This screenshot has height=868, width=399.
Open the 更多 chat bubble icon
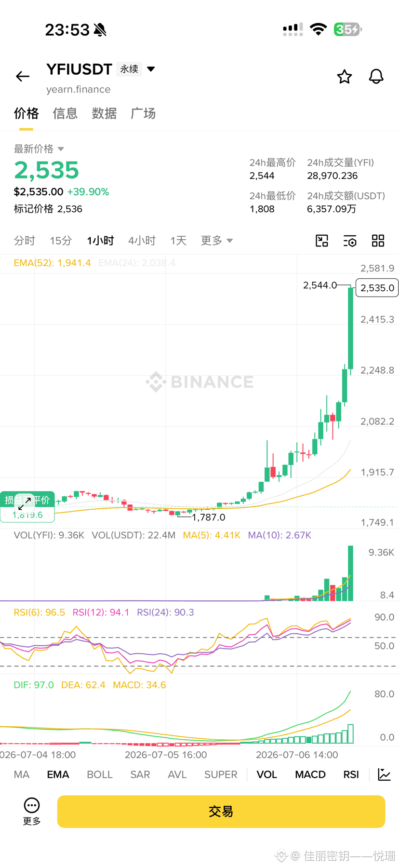[x=32, y=805]
